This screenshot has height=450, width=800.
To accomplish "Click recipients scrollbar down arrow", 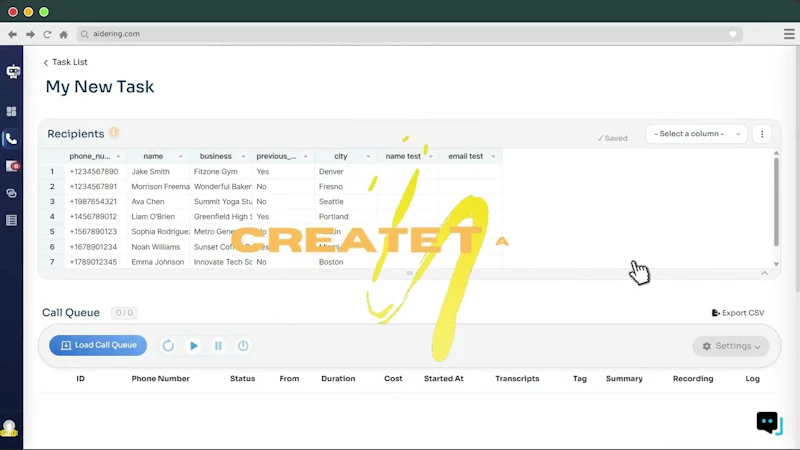I will pos(776,264).
